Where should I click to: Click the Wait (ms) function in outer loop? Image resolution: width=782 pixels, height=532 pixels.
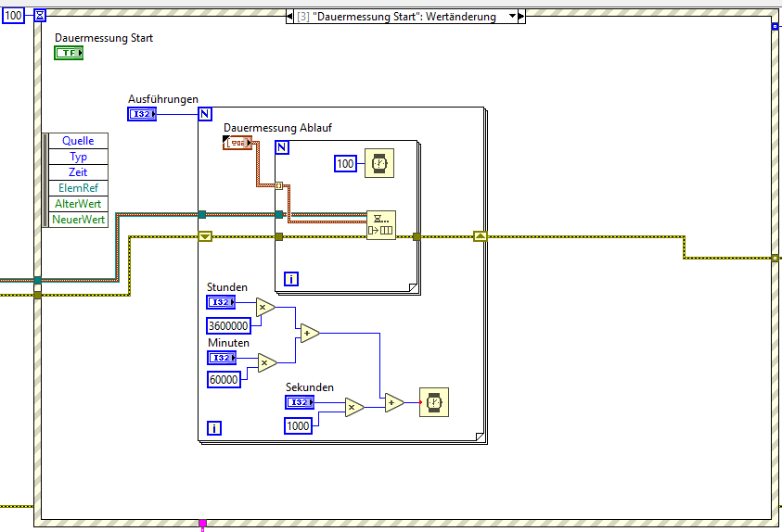pos(434,402)
